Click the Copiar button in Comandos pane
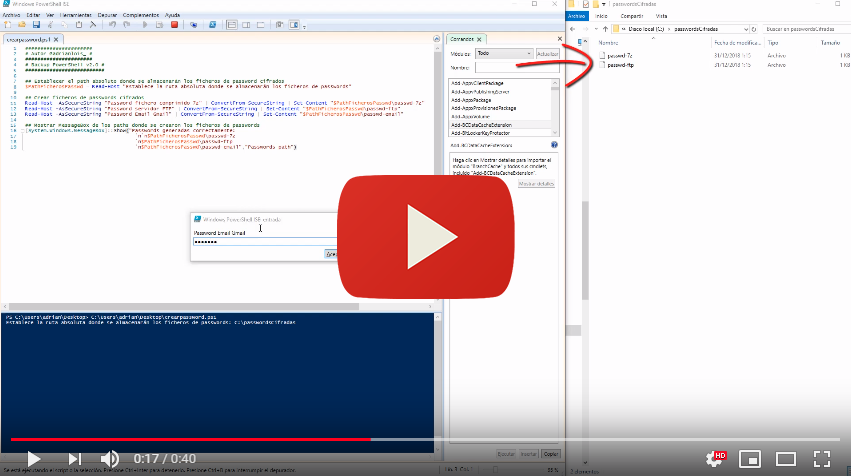The image size is (851, 476). pos(551,454)
